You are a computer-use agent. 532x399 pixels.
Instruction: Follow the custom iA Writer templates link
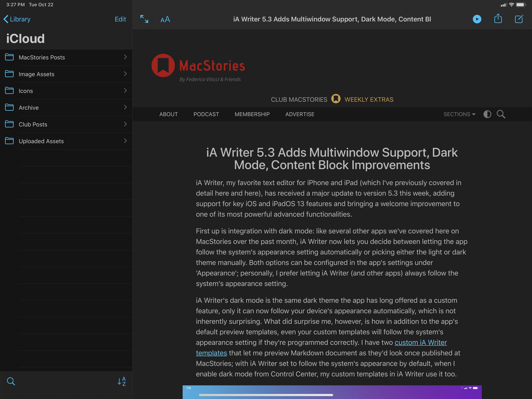(x=421, y=343)
